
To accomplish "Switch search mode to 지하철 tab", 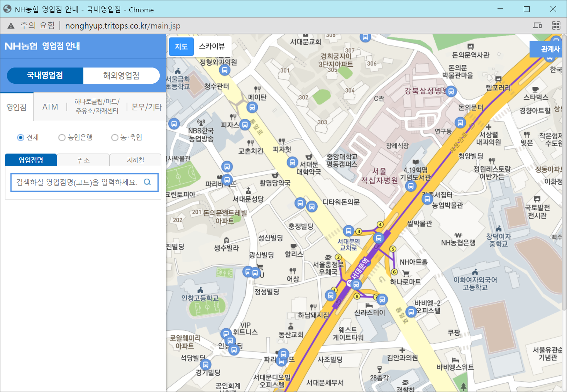I will tap(135, 160).
